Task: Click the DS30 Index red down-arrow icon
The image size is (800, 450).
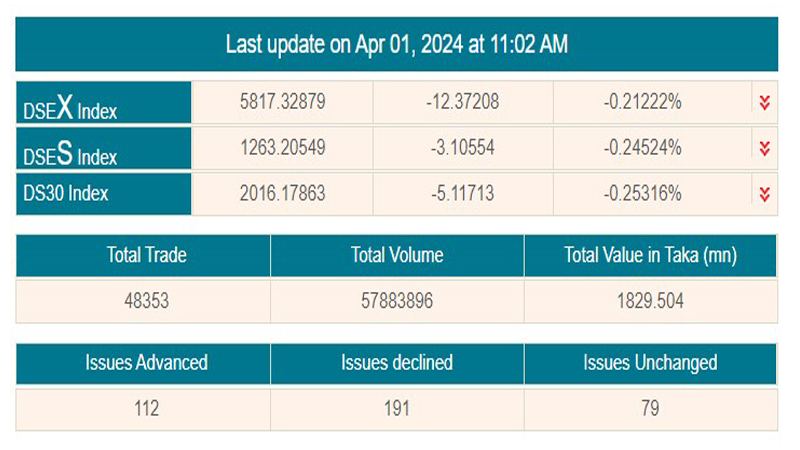Action: 765,194
